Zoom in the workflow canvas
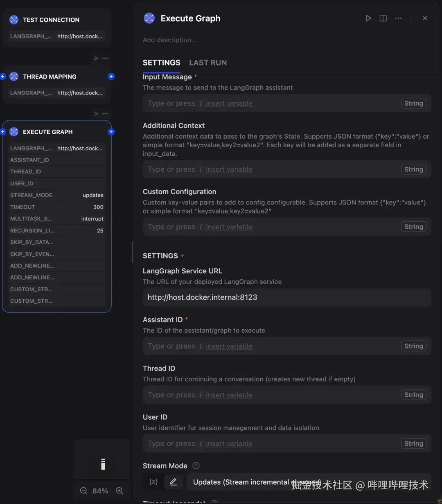The image size is (442, 504). 120,491
